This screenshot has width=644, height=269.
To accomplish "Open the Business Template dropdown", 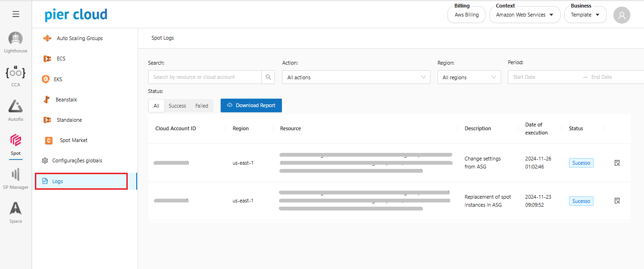I will click(x=585, y=15).
